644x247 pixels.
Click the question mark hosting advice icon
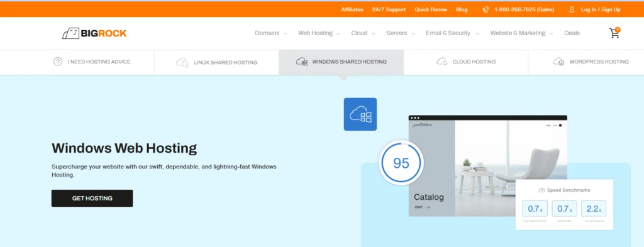click(x=58, y=62)
